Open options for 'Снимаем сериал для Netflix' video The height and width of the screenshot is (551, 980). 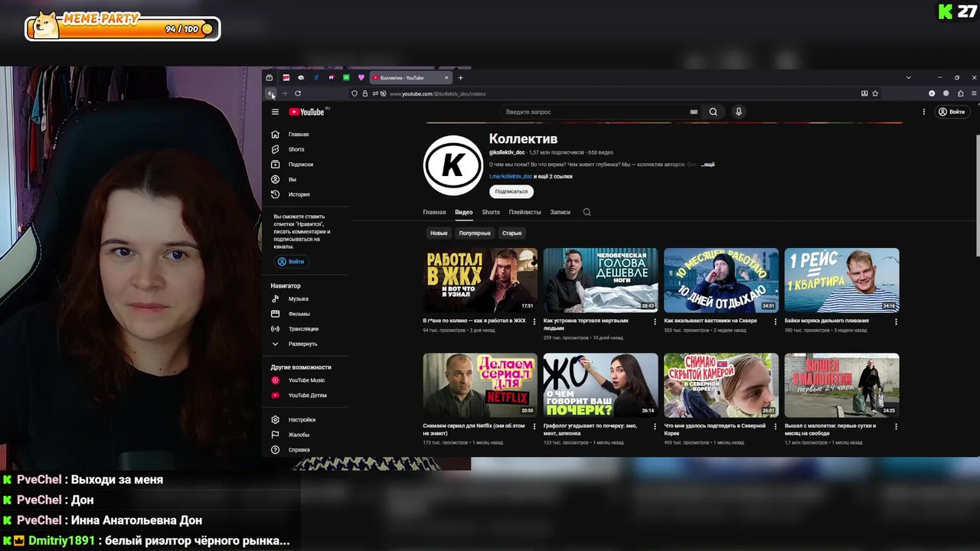pos(534,426)
